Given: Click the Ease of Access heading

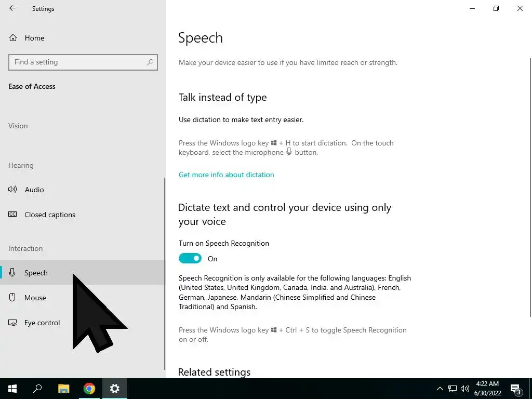Looking at the screenshot, I should coord(32,87).
